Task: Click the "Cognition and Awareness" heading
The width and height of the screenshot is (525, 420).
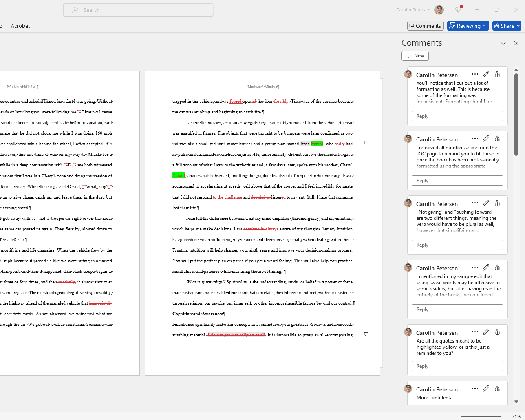Action: (x=198, y=314)
